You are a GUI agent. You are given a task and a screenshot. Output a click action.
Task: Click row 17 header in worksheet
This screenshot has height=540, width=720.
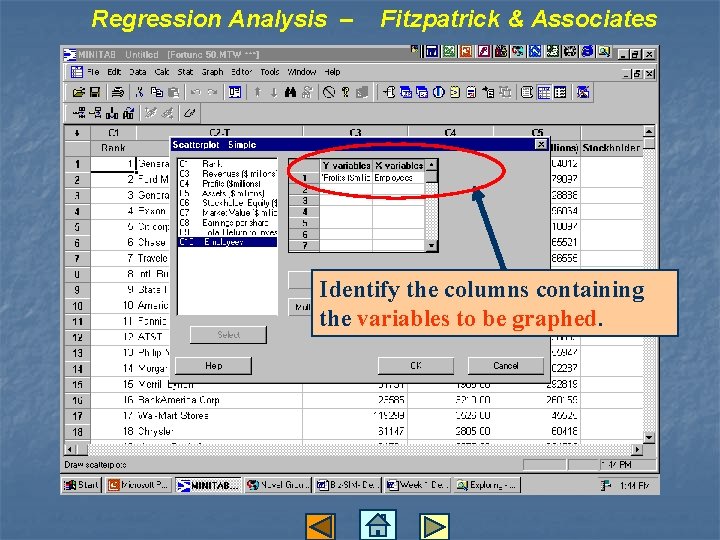click(77, 416)
